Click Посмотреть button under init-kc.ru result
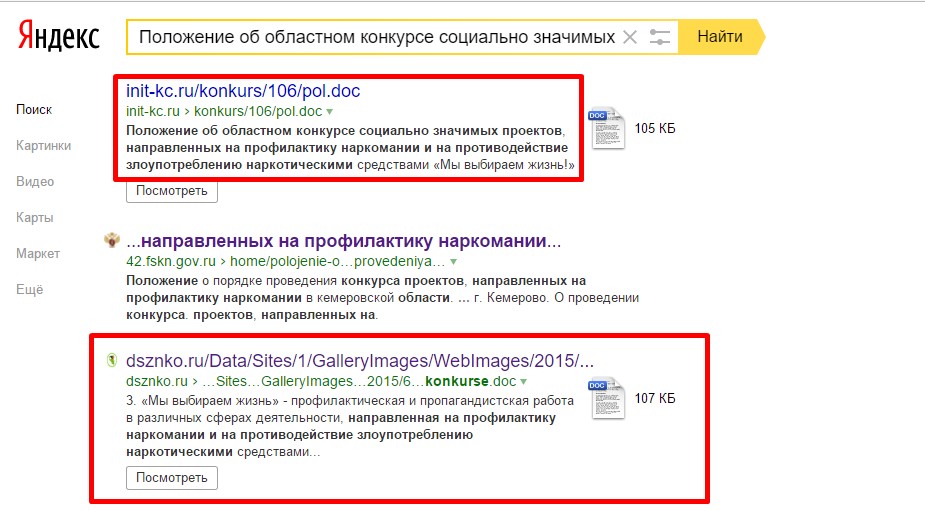The width and height of the screenshot is (925, 511). point(172,191)
